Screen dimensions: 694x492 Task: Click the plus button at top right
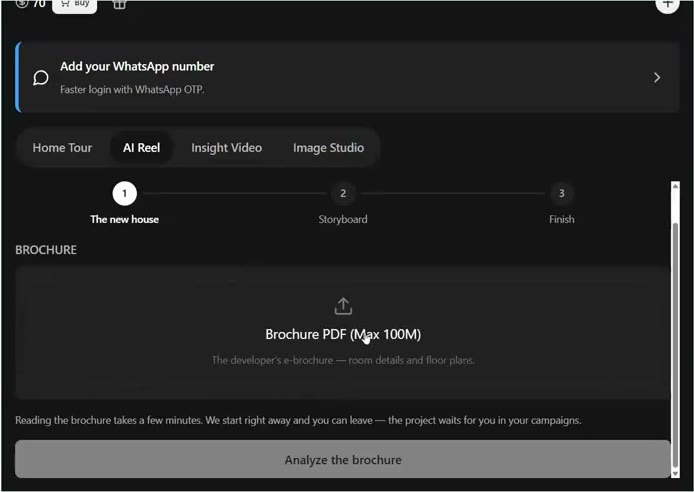[x=667, y=4]
